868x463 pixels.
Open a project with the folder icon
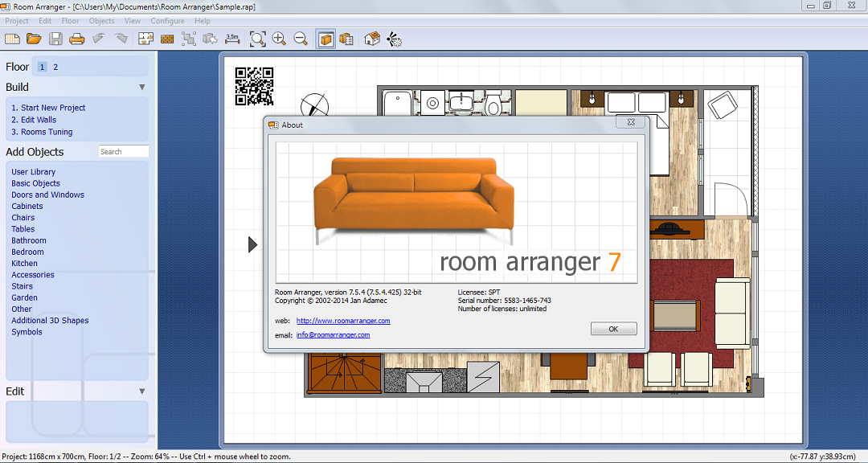[x=34, y=39]
